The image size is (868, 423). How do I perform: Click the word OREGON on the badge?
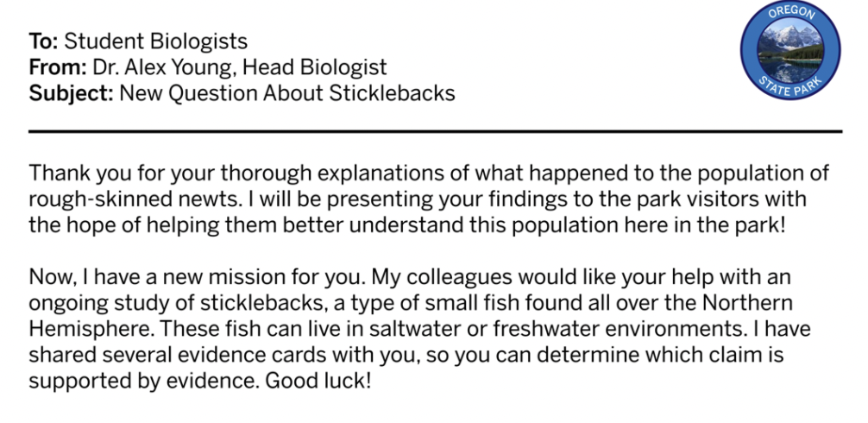(789, 19)
